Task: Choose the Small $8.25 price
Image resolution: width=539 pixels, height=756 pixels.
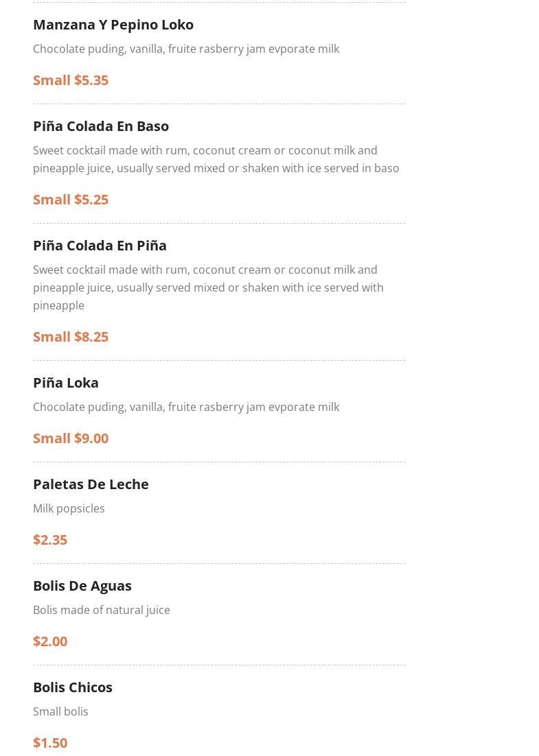Action: 71,337
